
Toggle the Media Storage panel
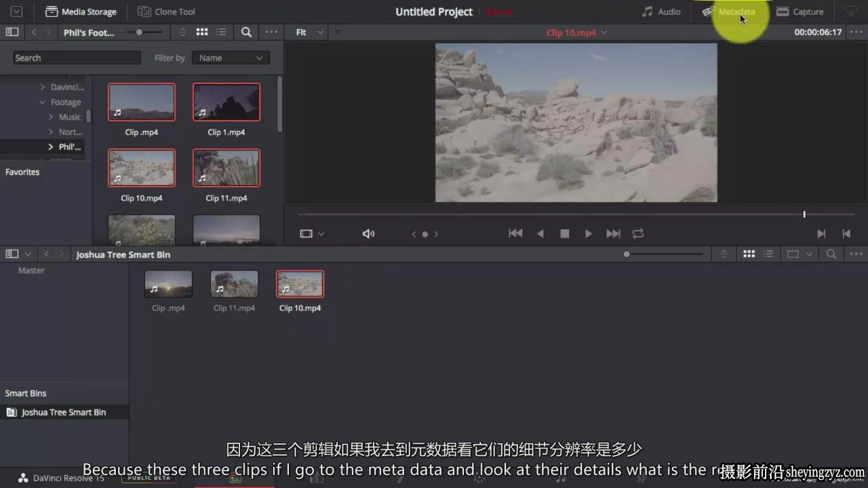[x=81, y=12]
